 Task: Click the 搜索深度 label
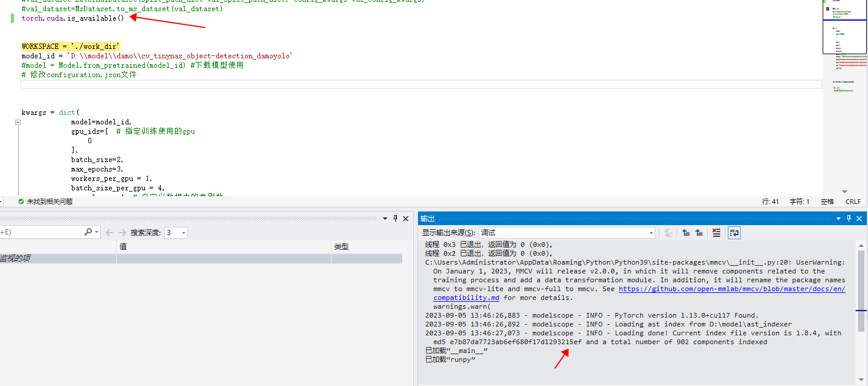(x=146, y=233)
